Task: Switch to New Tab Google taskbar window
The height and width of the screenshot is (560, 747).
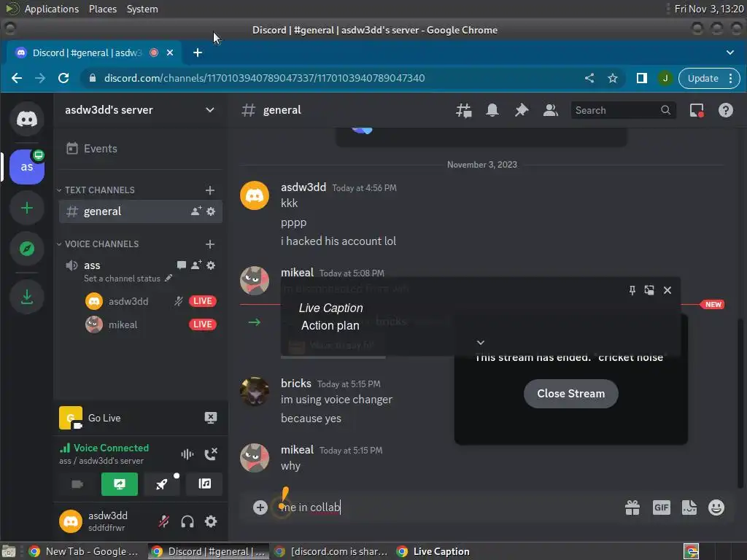Action: click(x=84, y=551)
